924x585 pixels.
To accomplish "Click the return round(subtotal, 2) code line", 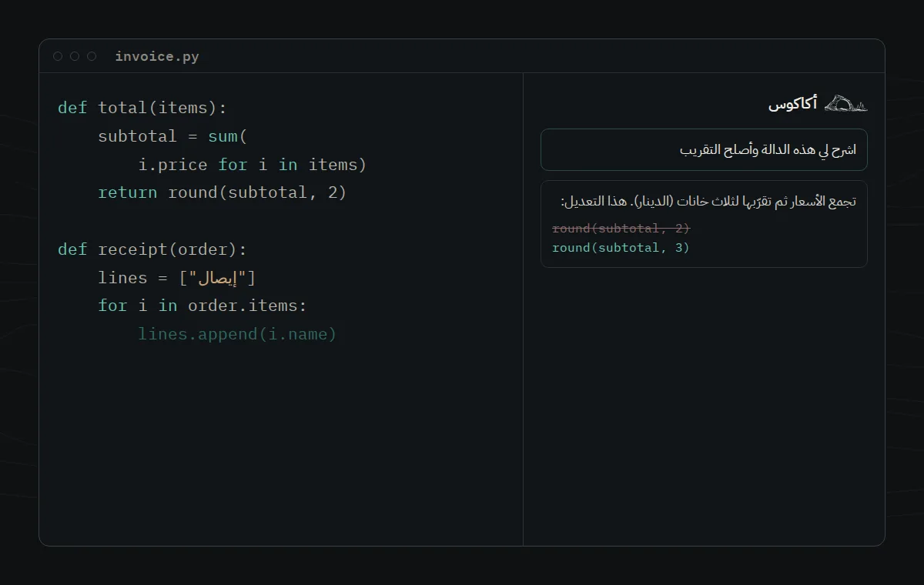I will pyautogui.click(x=223, y=192).
